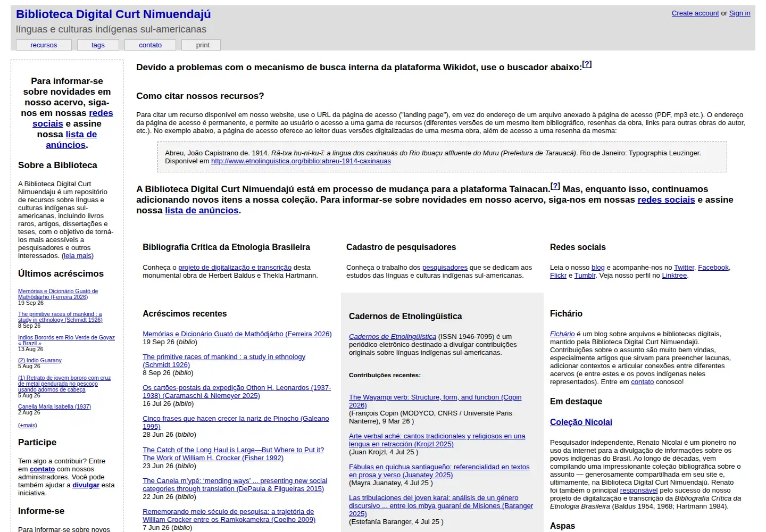Click the (+mais) link in sidebar
This screenshot has width=766, height=532.
click(x=28, y=426)
